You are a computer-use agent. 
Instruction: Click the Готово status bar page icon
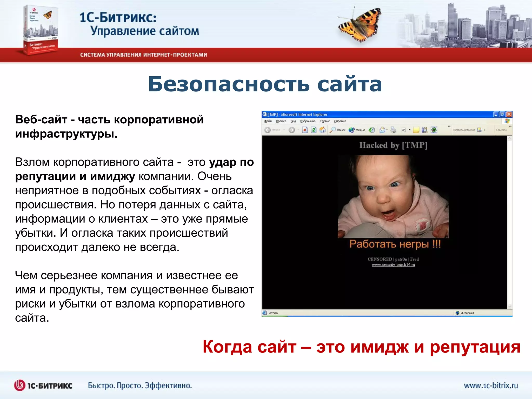coord(264,313)
